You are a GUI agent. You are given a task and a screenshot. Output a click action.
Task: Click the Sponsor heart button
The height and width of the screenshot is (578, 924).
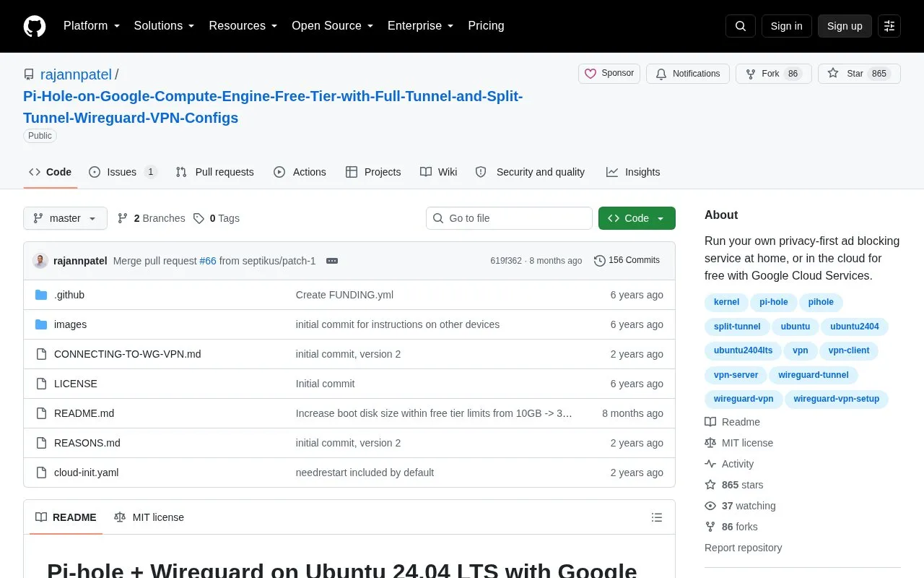pyautogui.click(x=609, y=74)
